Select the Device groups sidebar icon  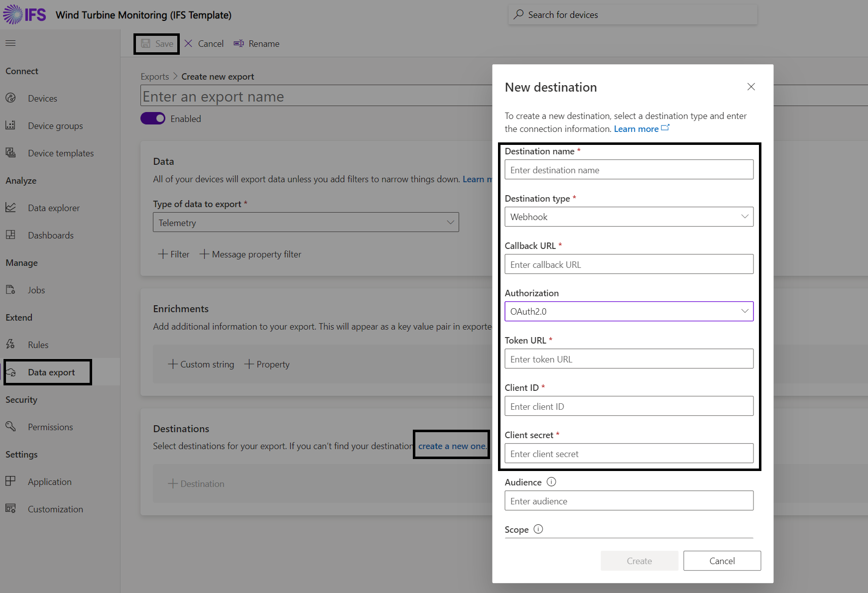point(10,125)
